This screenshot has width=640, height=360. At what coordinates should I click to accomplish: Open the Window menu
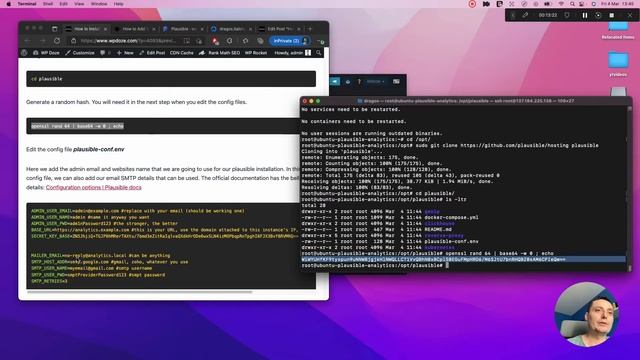[x=99, y=4]
